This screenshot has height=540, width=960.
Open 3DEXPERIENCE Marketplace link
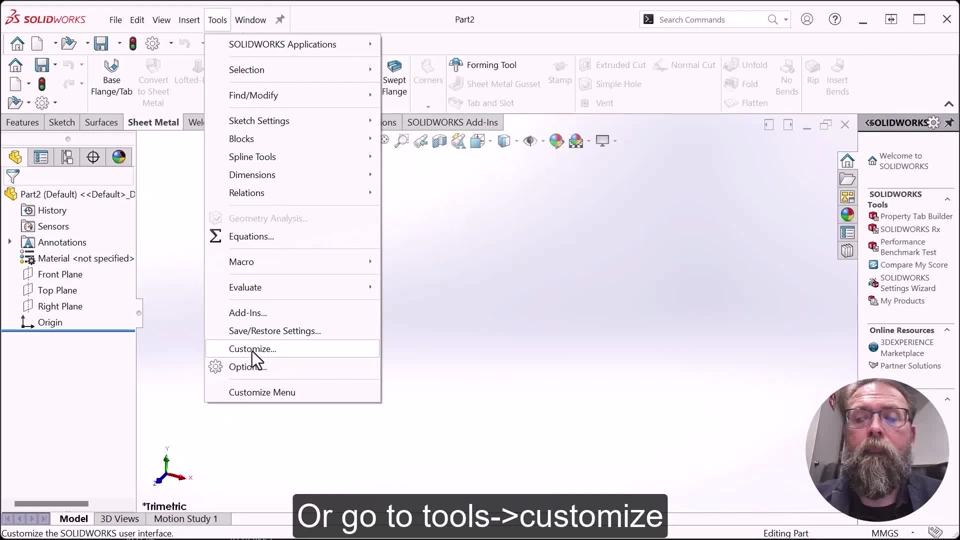pos(907,348)
